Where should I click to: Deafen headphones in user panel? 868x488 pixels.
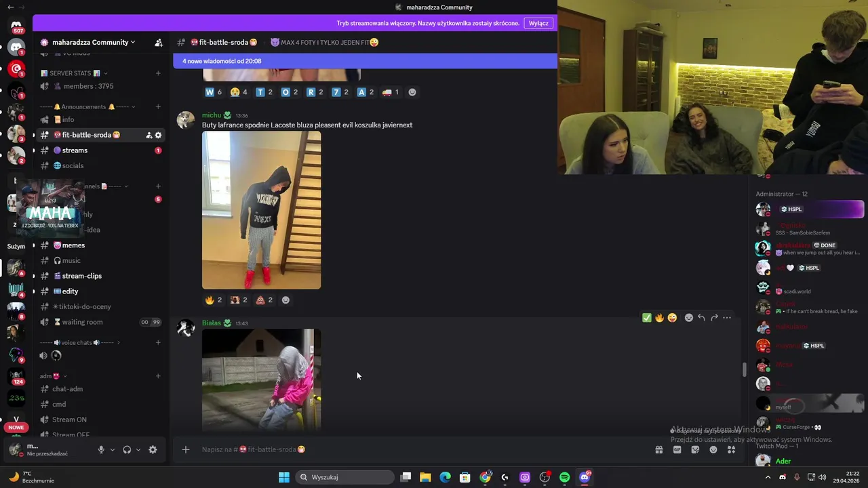tap(127, 449)
